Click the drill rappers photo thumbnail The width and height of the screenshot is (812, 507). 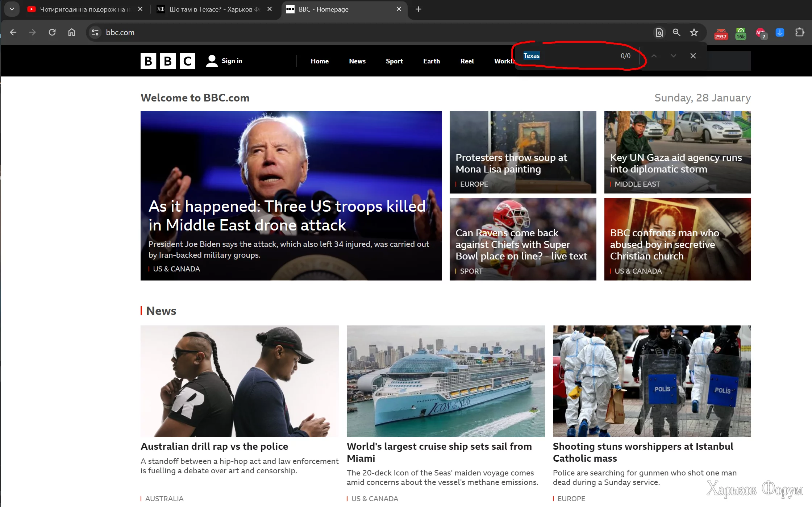pyautogui.click(x=240, y=381)
